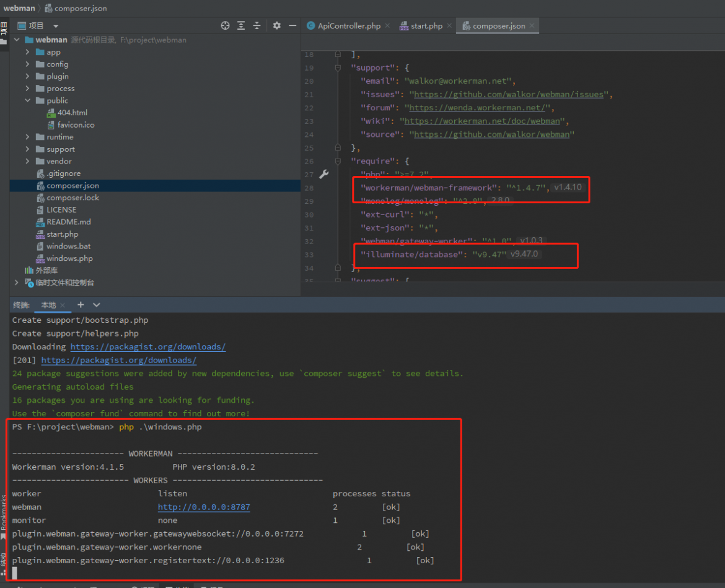Open terminal options dropdown chevron
This screenshot has height=588, width=725.
96,305
